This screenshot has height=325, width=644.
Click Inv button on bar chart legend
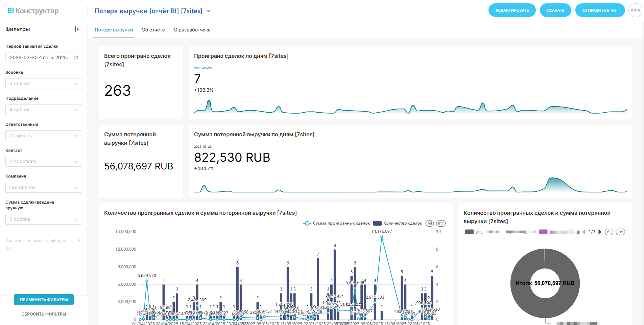click(440, 223)
